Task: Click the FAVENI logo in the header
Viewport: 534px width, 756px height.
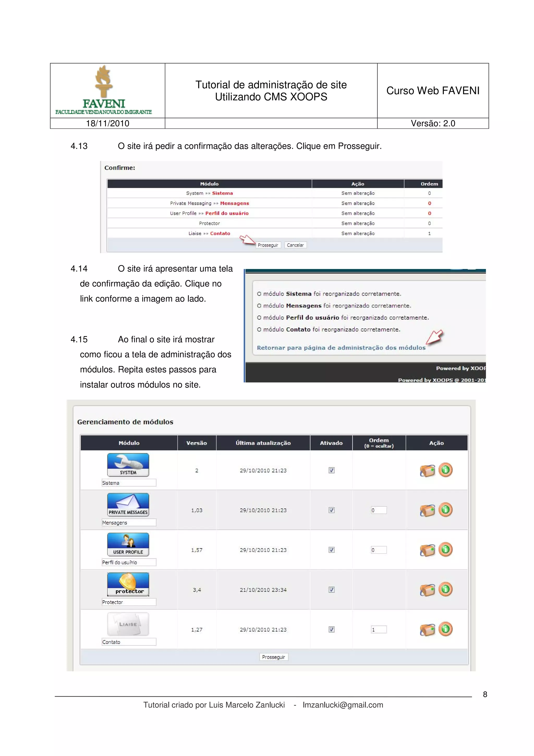Action: [x=104, y=89]
